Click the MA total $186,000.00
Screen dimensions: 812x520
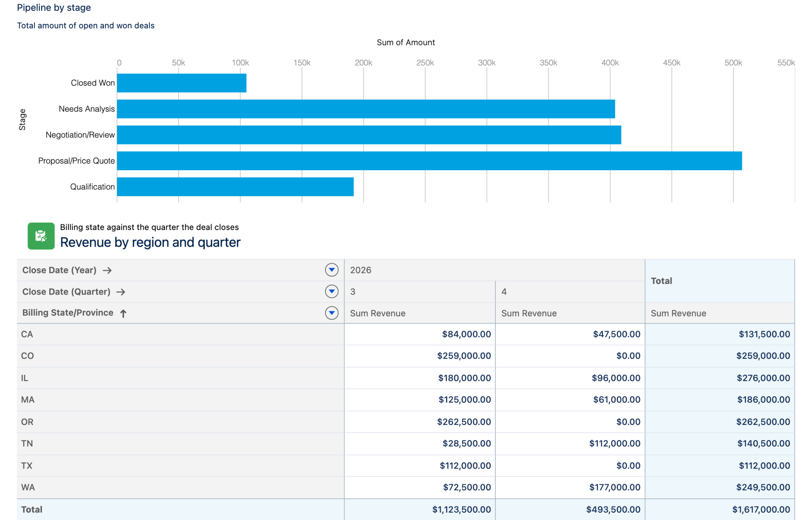[763, 400]
